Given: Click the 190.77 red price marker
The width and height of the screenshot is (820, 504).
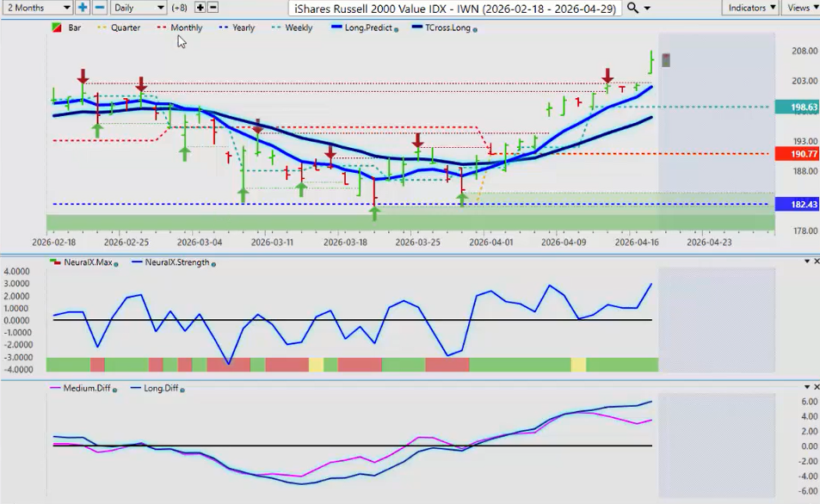Looking at the screenshot, I should [x=796, y=154].
